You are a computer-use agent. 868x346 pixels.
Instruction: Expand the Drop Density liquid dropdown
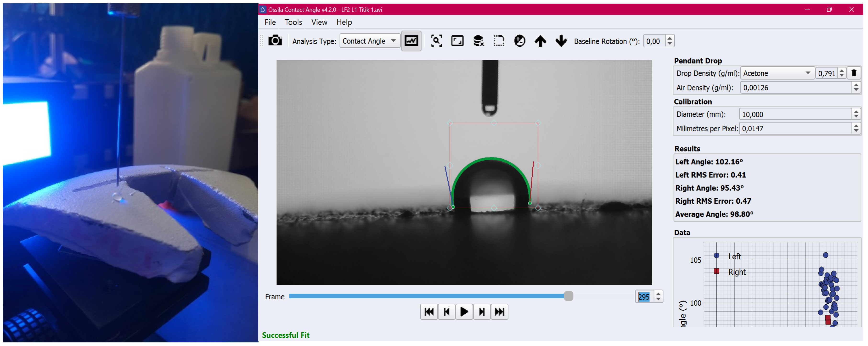tap(776, 73)
